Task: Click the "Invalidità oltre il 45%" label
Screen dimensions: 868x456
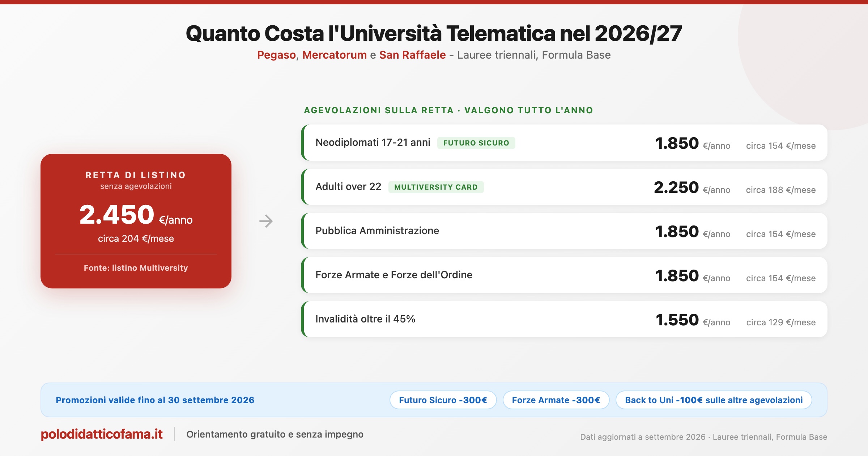Action: (365, 319)
